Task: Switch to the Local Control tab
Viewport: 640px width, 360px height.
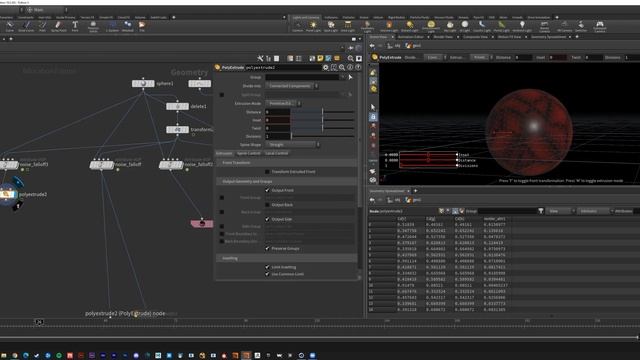Action: (x=276, y=153)
